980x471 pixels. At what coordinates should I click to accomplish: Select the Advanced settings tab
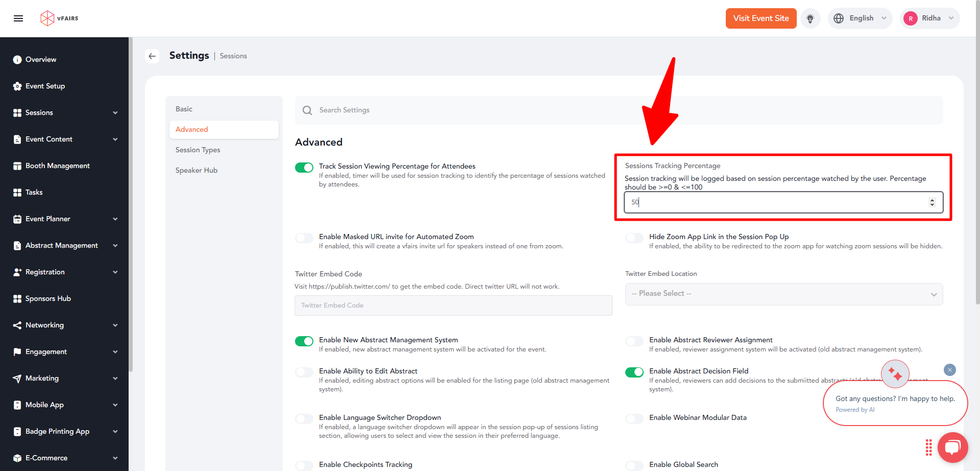224,130
